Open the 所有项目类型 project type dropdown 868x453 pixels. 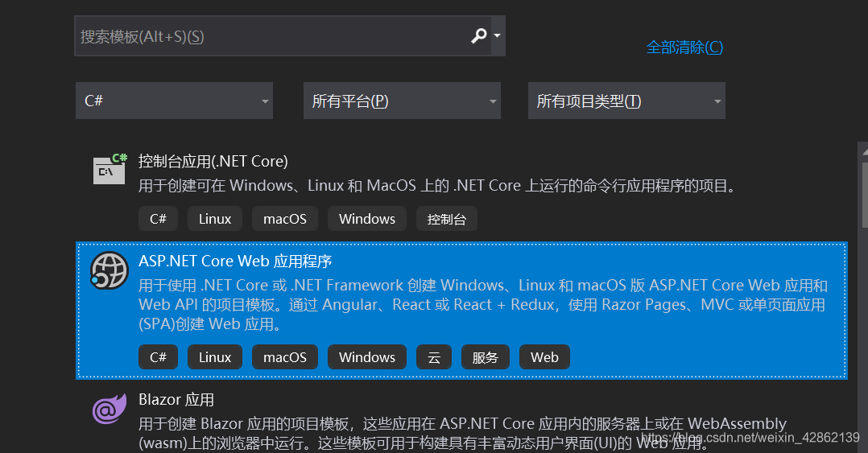pos(626,101)
